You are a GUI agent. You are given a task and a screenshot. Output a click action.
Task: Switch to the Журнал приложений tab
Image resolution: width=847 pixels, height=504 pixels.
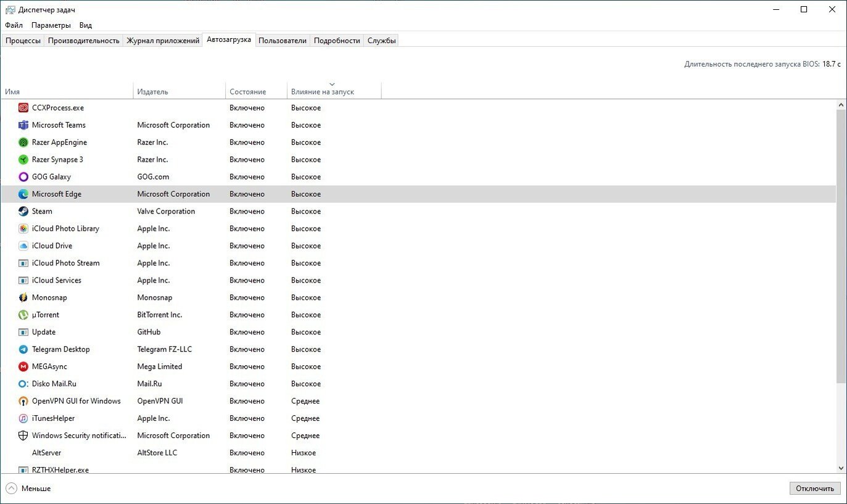point(163,41)
